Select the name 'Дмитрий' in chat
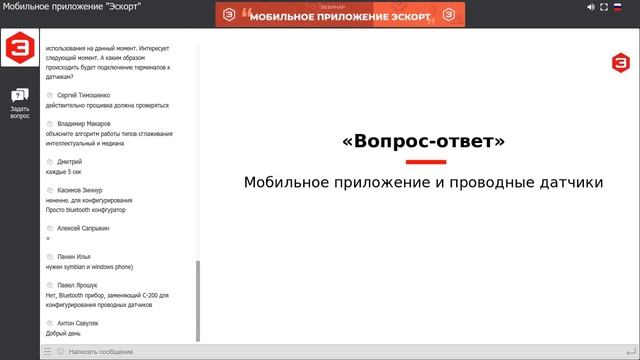This screenshot has width=640, height=360. (70, 162)
